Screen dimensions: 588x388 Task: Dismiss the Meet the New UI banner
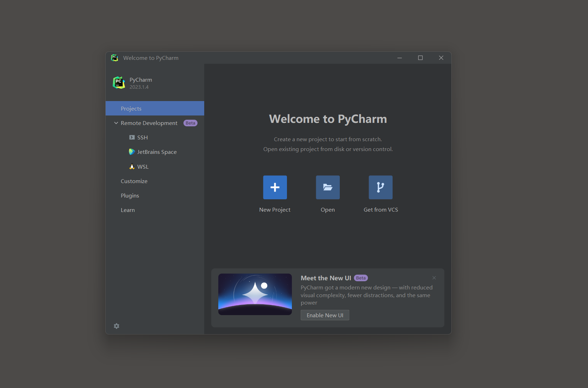(x=434, y=278)
